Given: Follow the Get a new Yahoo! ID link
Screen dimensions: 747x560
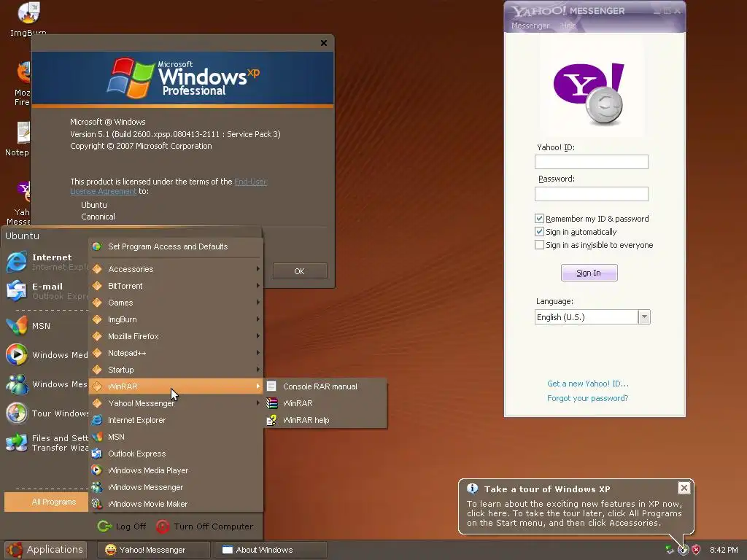Looking at the screenshot, I should click(587, 384).
